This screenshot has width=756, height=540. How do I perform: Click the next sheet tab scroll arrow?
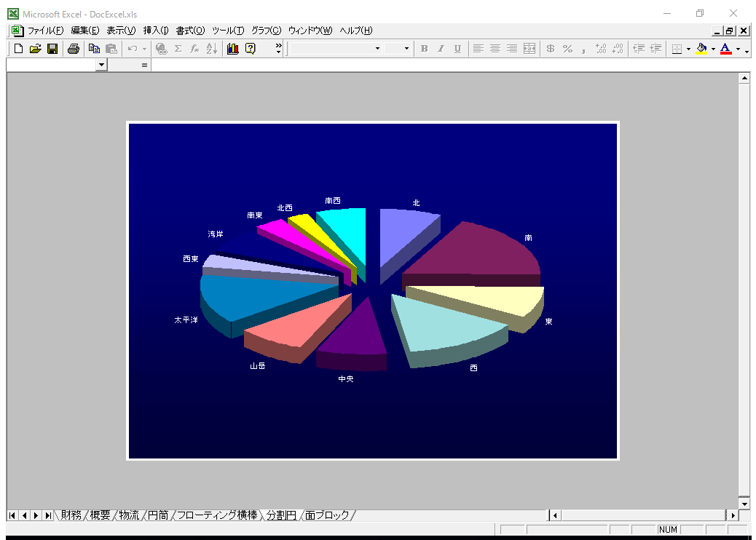[36, 515]
